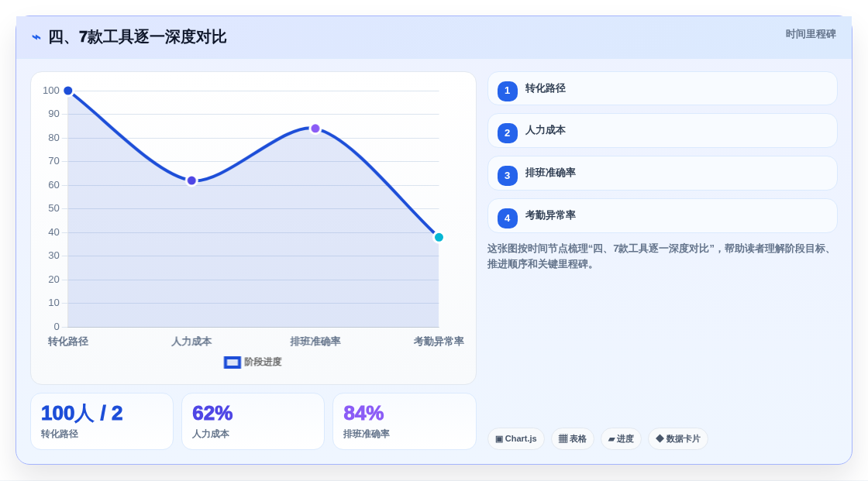Click the 62% stat card
The image size is (868, 481).
(x=253, y=421)
